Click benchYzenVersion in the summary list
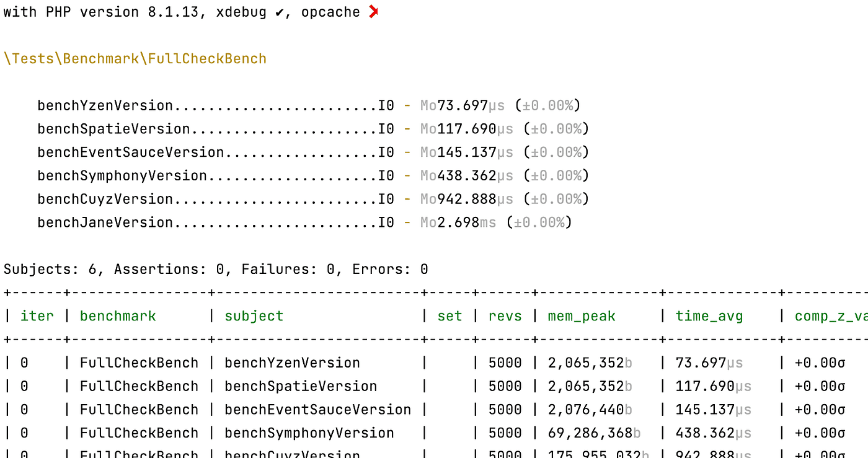 click(105, 105)
